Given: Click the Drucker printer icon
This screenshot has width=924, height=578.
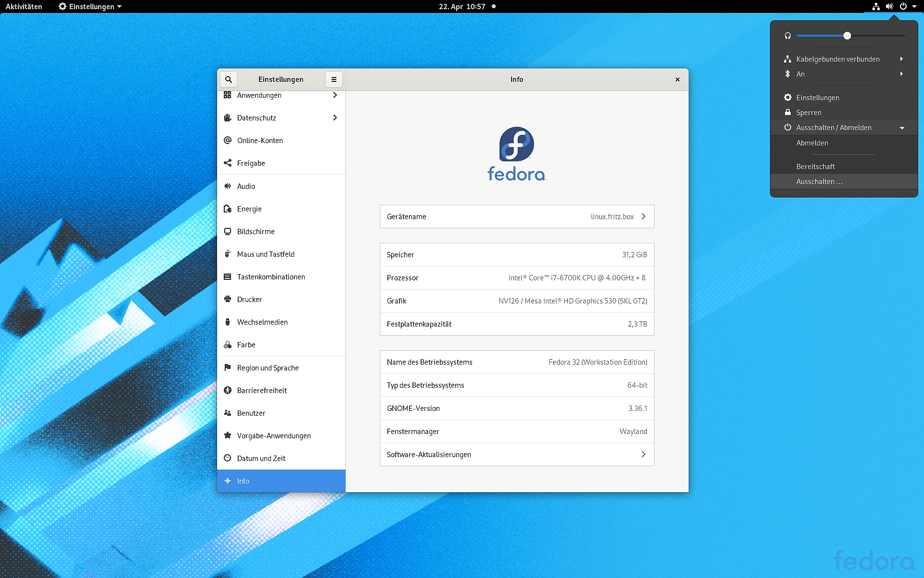Looking at the screenshot, I should [x=228, y=299].
